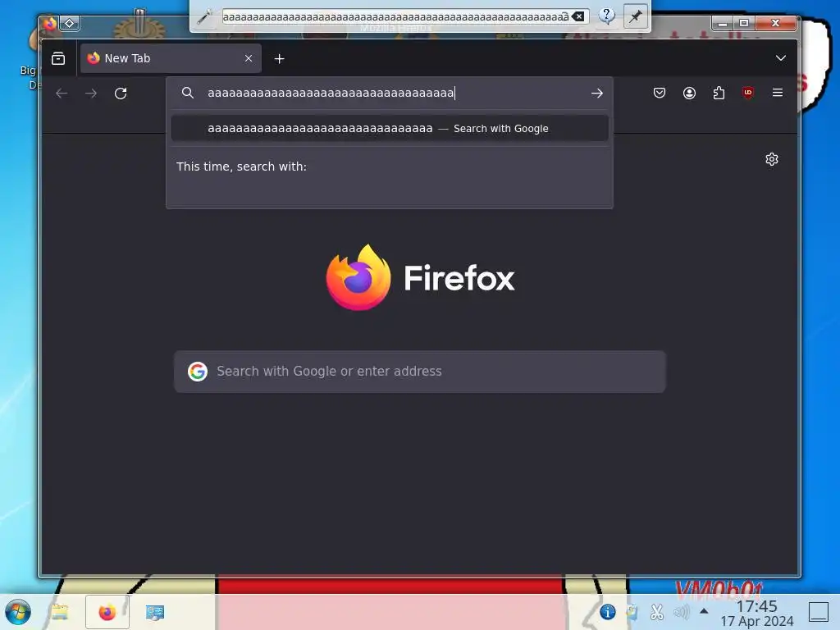Open file manager from the taskbar
The height and width of the screenshot is (630, 840).
(x=59, y=612)
